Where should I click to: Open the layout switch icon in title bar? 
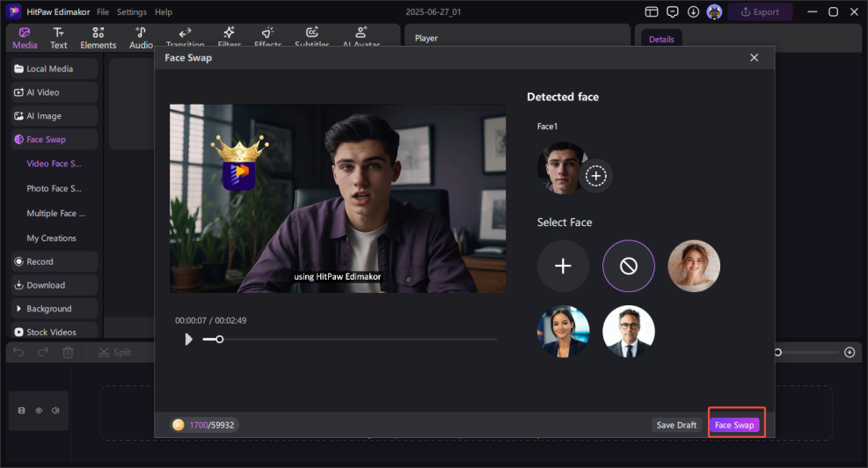pos(652,11)
